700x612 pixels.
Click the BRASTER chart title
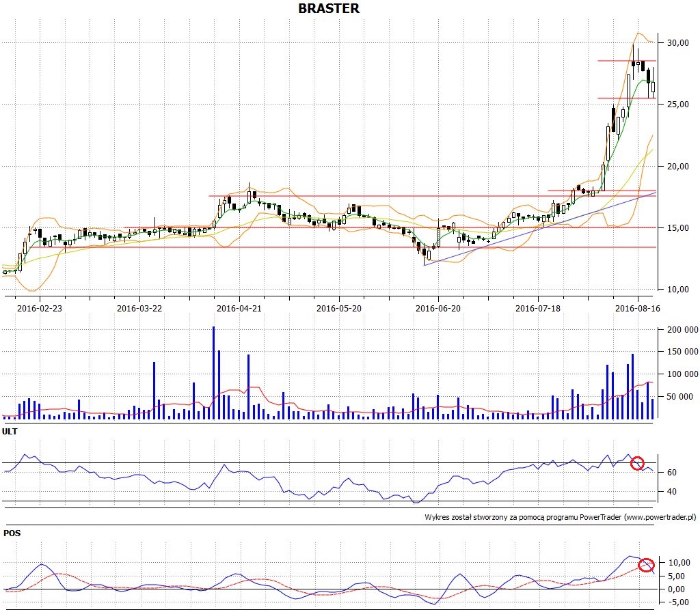point(329,8)
